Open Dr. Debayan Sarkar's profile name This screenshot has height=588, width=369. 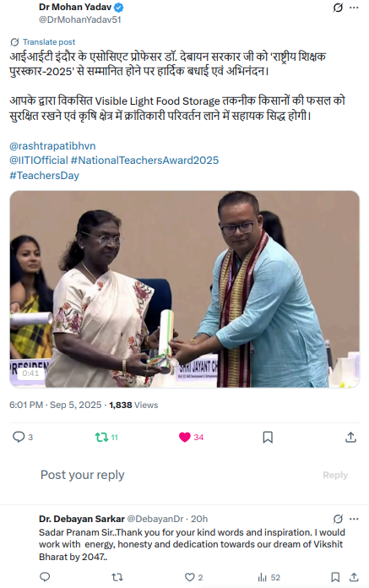[x=82, y=519]
